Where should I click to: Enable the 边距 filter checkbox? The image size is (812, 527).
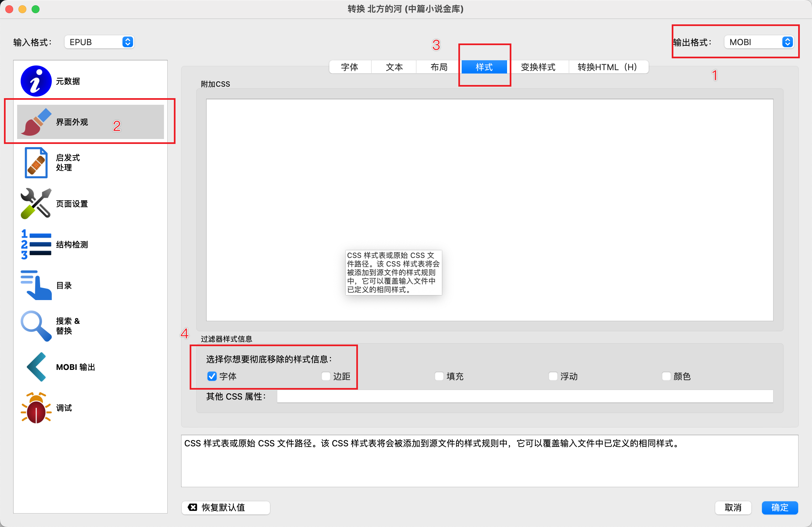[326, 376]
